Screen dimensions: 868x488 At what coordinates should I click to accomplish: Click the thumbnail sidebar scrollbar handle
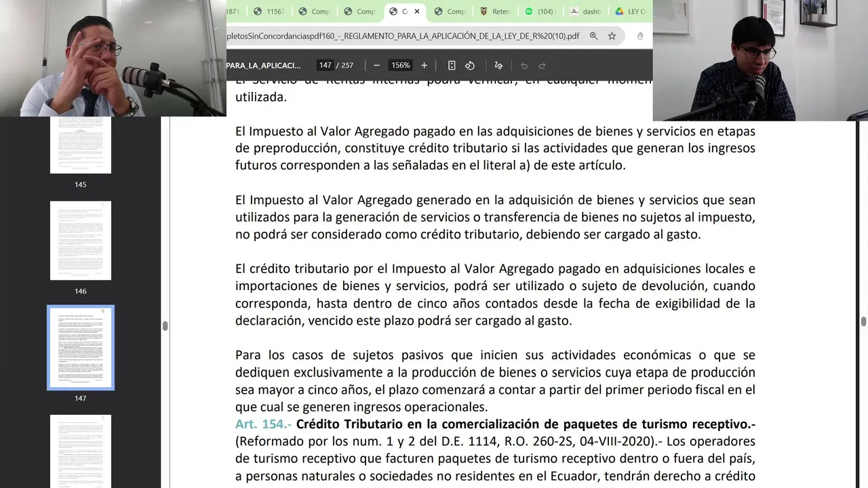pos(165,326)
